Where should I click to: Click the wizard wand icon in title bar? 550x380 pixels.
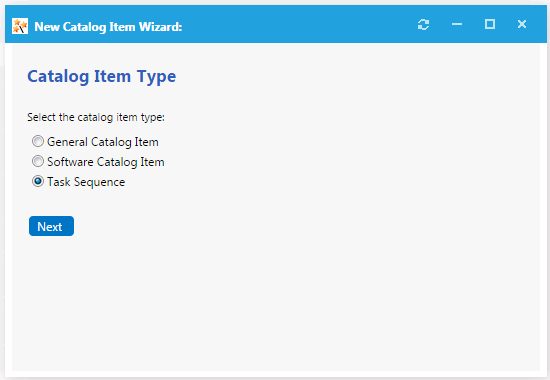20,26
